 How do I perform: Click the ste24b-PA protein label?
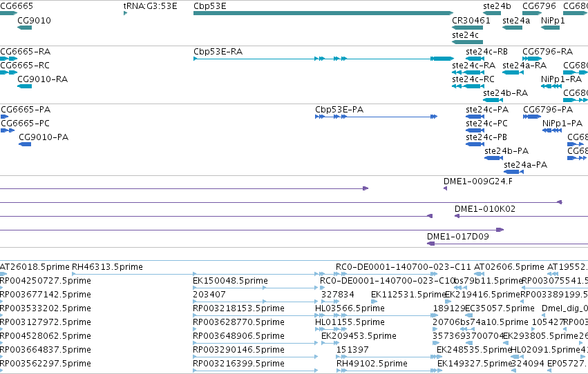coord(506,151)
